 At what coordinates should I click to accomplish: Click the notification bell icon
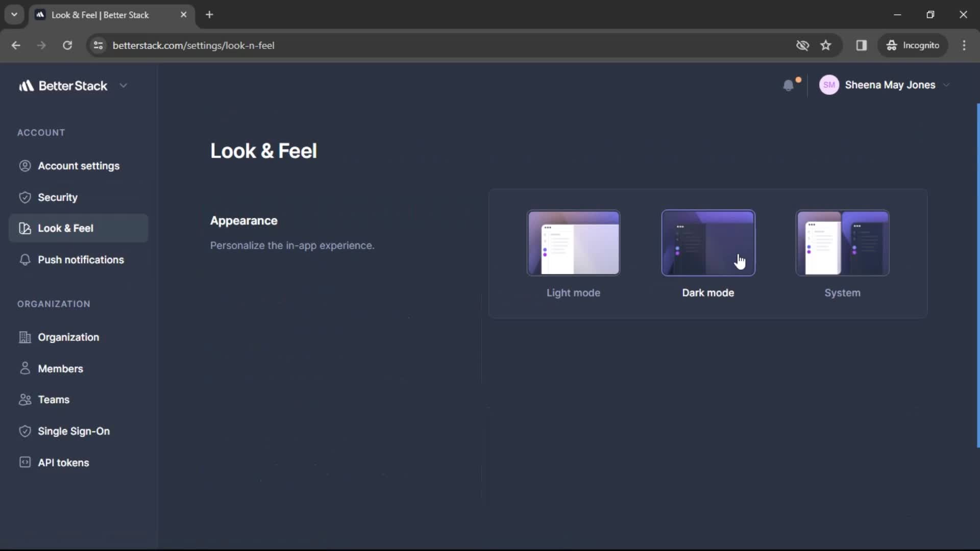coord(789,85)
